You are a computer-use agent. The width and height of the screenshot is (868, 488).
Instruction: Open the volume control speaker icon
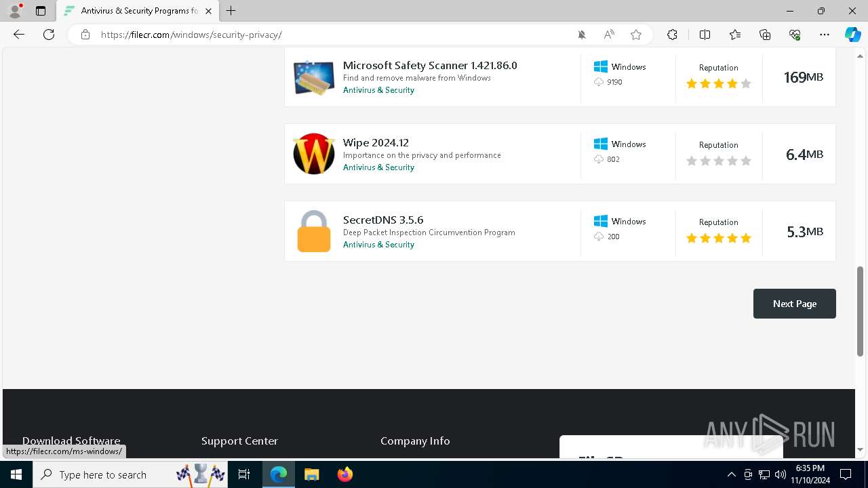[x=780, y=474]
